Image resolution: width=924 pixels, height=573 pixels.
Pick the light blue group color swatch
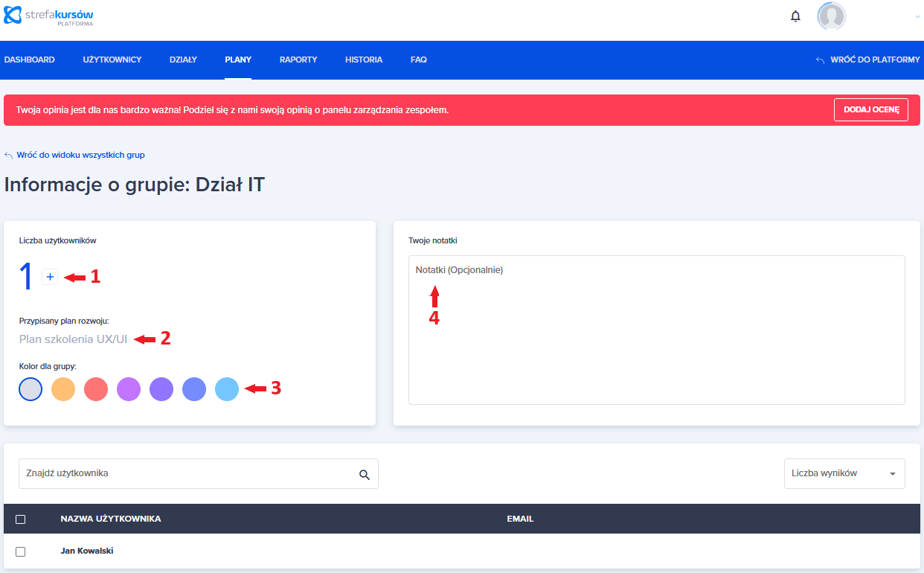click(227, 389)
